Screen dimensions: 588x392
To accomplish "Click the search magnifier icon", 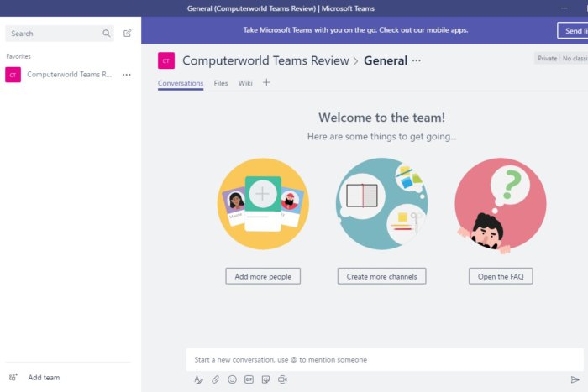I will click(107, 34).
